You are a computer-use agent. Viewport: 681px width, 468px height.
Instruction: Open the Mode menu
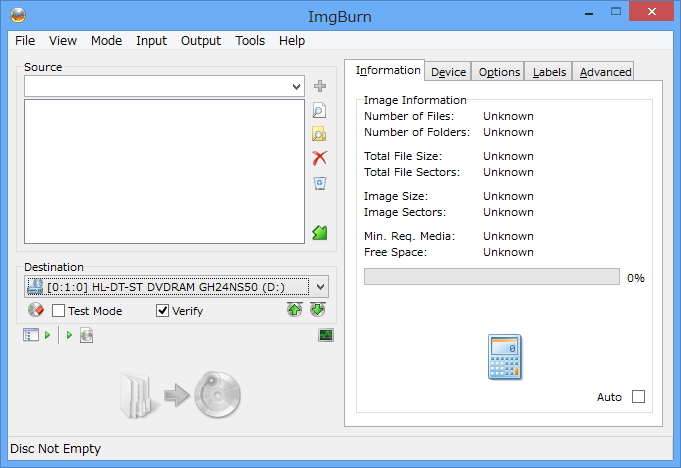[x=106, y=41]
